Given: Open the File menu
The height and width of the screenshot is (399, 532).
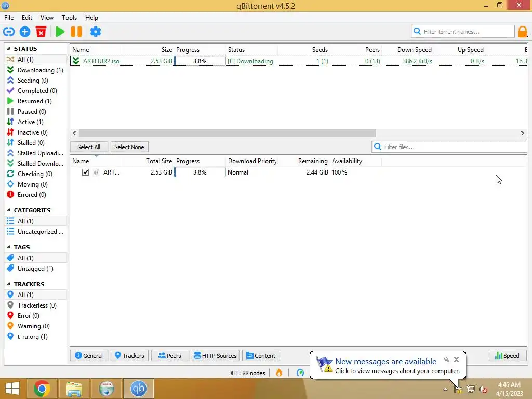Looking at the screenshot, I should (x=9, y=18).
